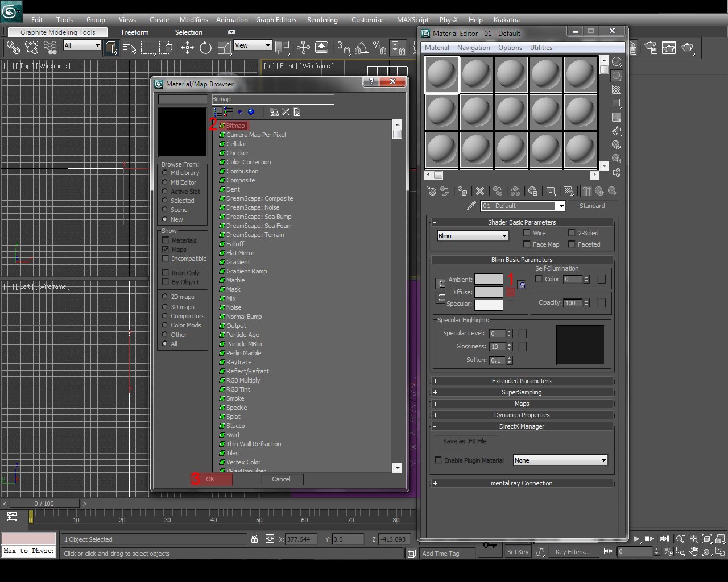Select the Mtl Library radio button

(165, 173)
